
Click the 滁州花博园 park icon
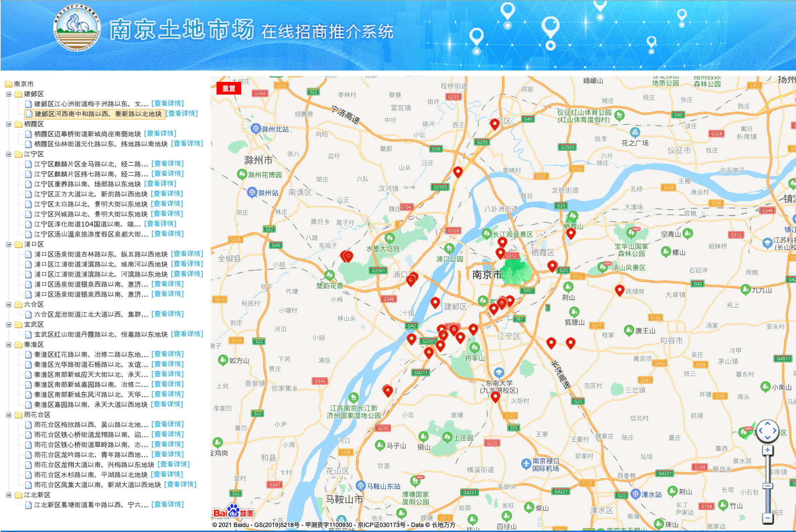242,174
